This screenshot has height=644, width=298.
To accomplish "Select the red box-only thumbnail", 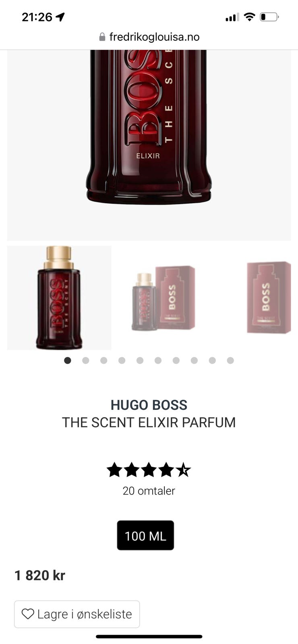I will click(x=269, y=298).
